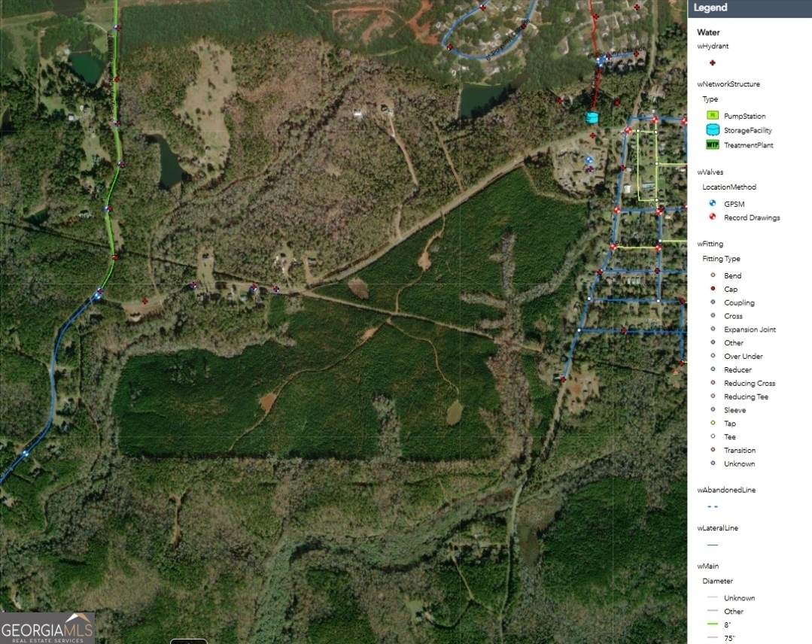The width and height of the screenshot is (812, 644).
Task: Select the wValves layer label
Action: point(710,172)
